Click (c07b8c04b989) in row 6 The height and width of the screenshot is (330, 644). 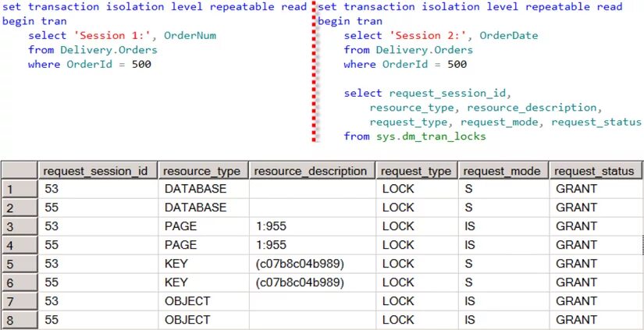300,282
